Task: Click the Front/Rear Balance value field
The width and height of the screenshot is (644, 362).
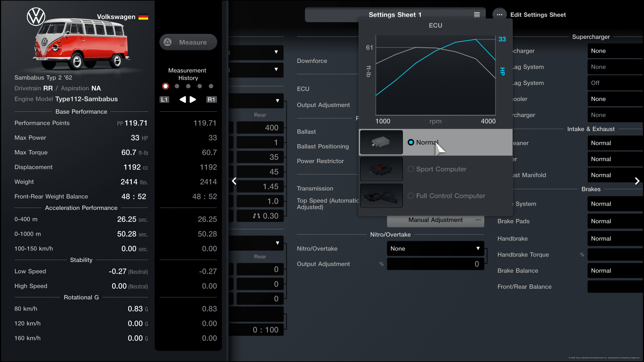Action: pyautogui.click(x=615, y=287)
